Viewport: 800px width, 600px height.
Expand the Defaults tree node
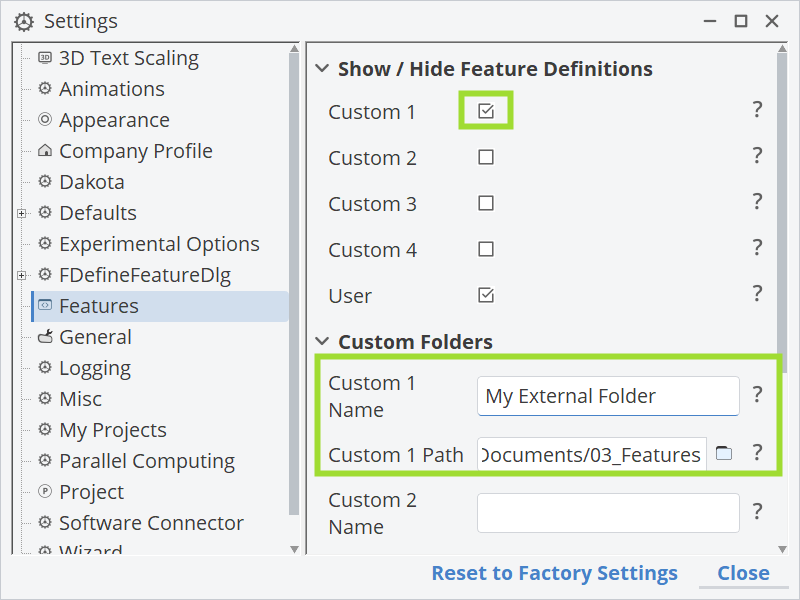click(21, 213)
